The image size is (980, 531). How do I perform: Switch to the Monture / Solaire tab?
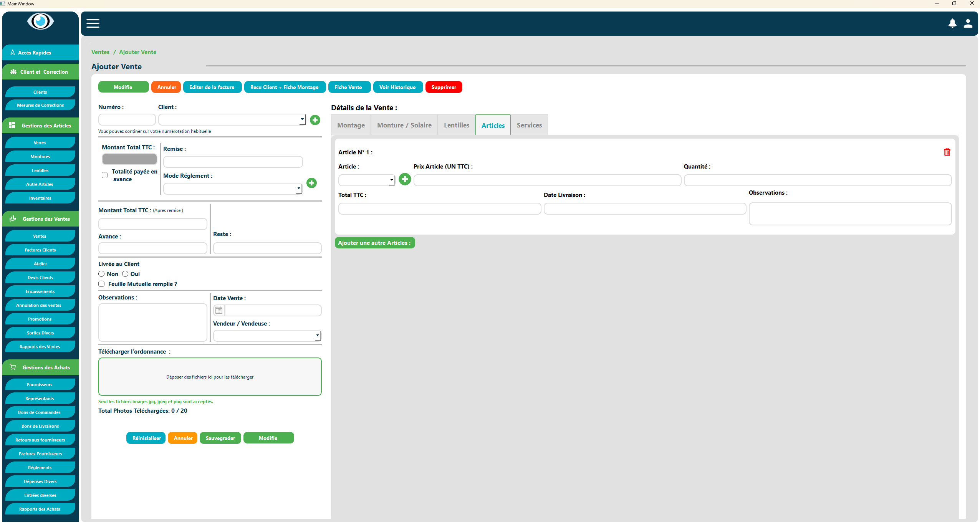click(404, 125)
